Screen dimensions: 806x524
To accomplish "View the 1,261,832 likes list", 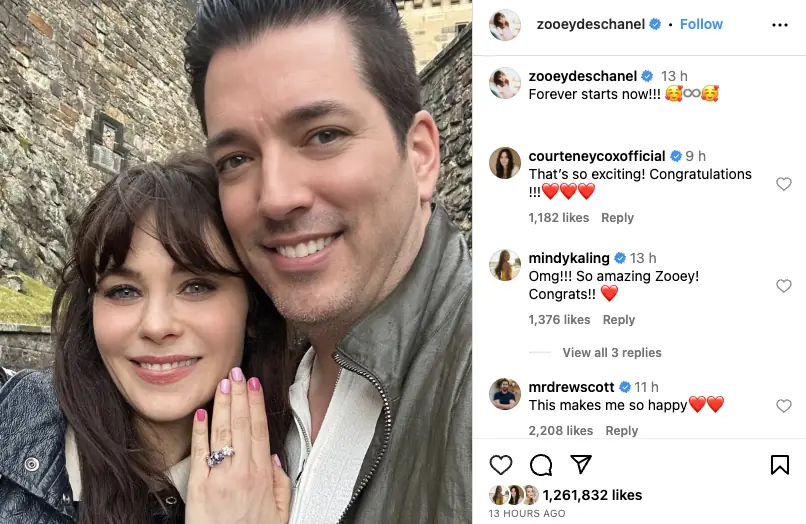I will (x=592, y=495).
